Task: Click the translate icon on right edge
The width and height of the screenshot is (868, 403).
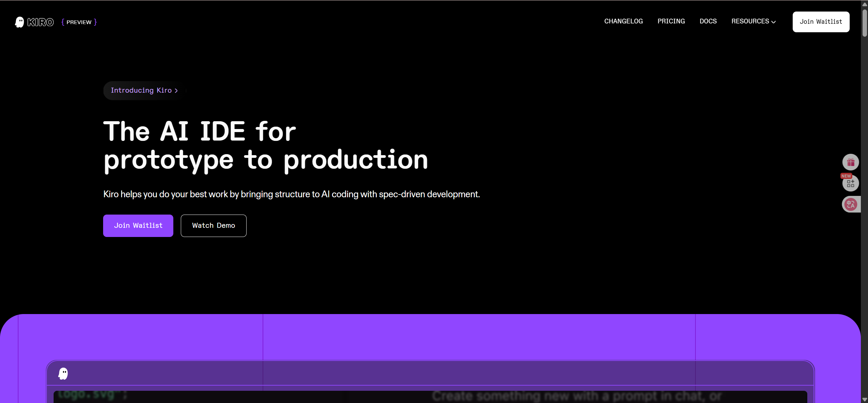Action: click(850, 204)
